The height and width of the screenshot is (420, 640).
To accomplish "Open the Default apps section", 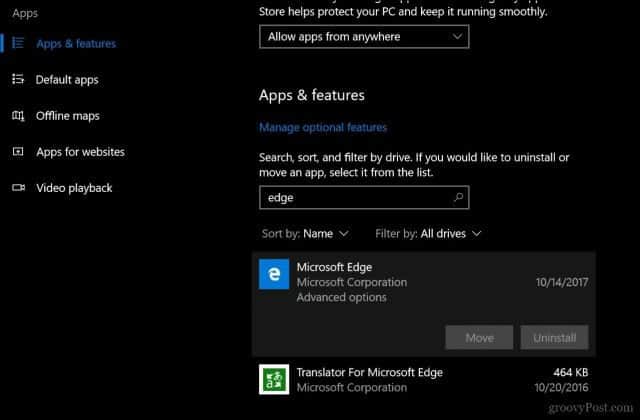I will 67,80.
